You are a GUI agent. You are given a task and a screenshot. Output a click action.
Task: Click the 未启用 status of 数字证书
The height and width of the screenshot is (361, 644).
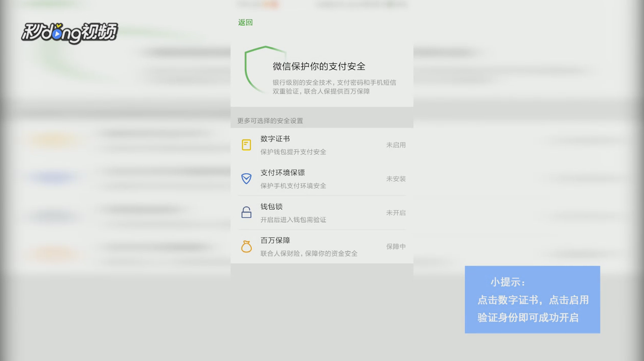[x=396, y=145]
